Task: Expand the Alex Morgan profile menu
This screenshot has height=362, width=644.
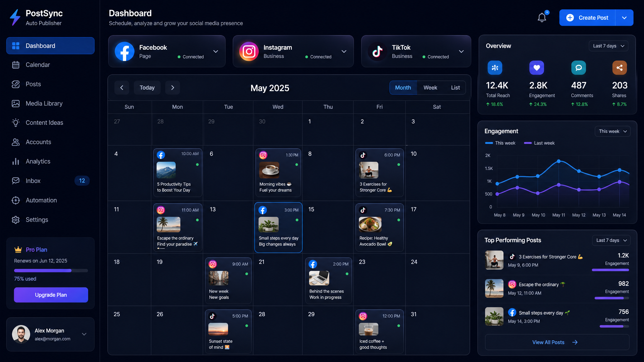Action: (84, 334)
